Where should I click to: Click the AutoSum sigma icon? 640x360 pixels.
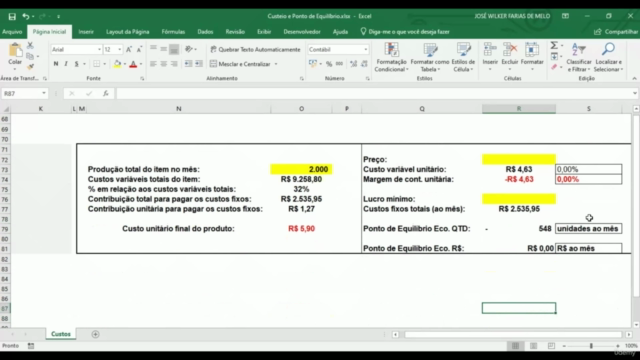click(x=554, y=45)
